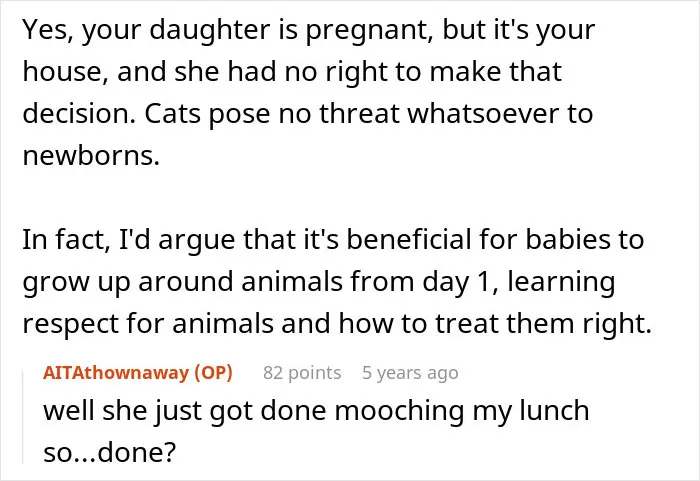Screen dimensions: 700x481
Task: Click the word "whatsoever" in the first paragraph
Action: click(483, 113)
